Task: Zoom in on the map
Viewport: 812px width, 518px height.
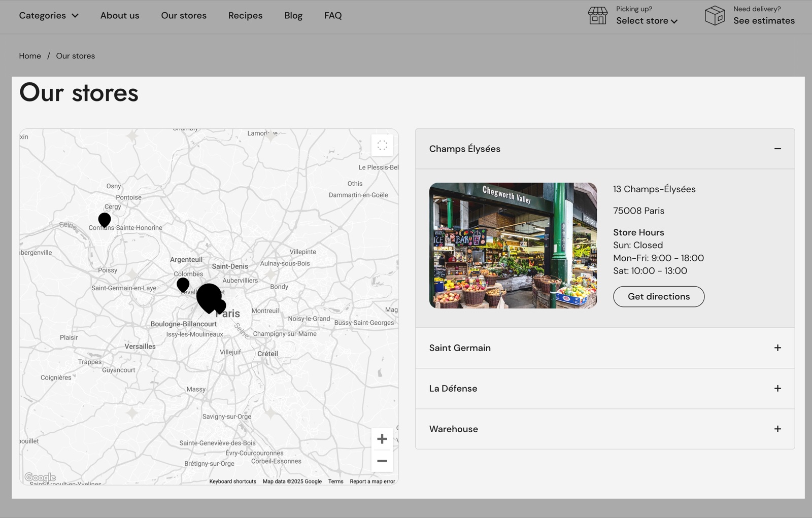Action: (x=382, y=439)
